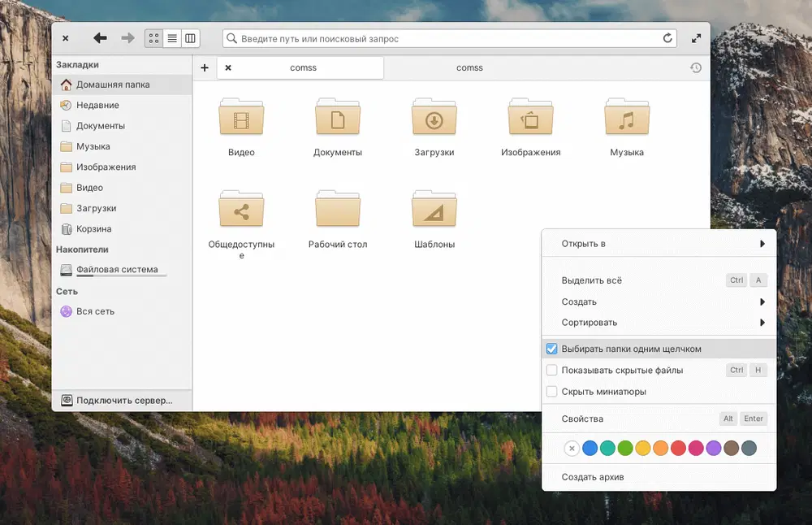Switch to the second comss tab
The image size is (812, 525).
(x=469, y=68)
